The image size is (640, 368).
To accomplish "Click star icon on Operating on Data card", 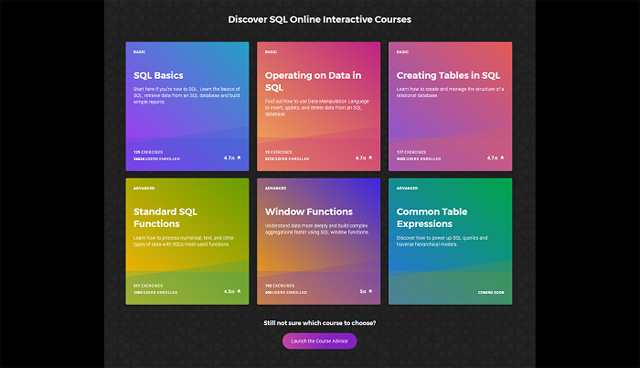I will tap(371, 157).
